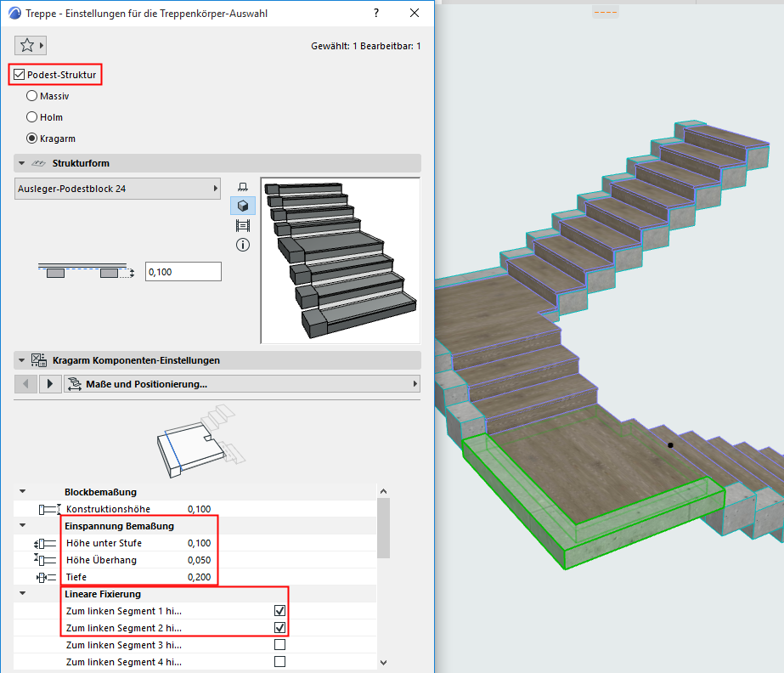Open the info icon beside preview
Screen dimensions: 784x673
pos(243,245)
